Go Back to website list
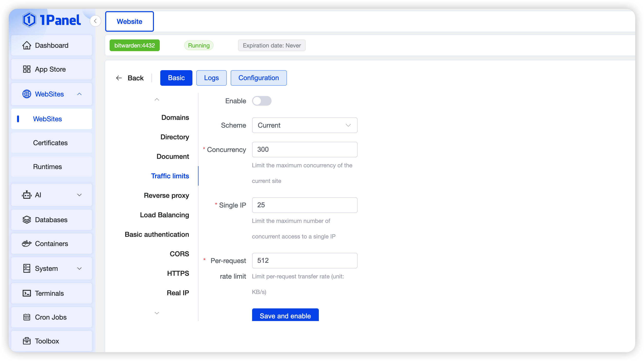The height and width of the screenshot is (361, 644). (x=130, y=78)
